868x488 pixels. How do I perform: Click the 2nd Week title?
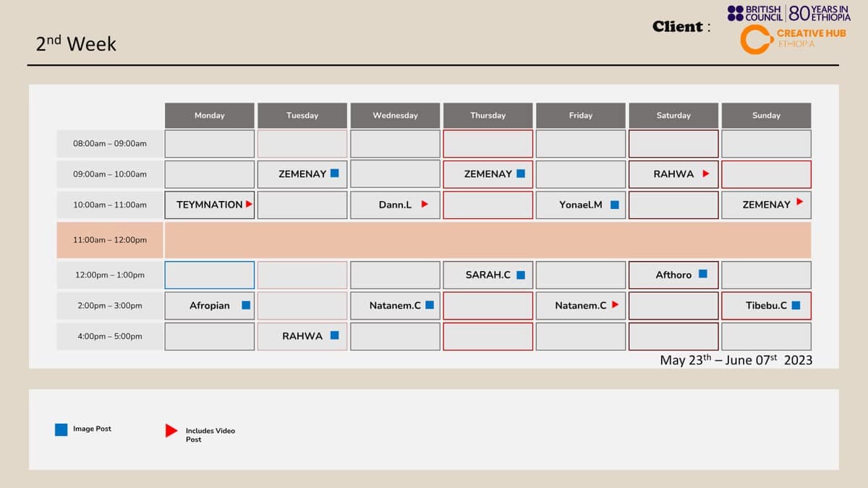76,43
